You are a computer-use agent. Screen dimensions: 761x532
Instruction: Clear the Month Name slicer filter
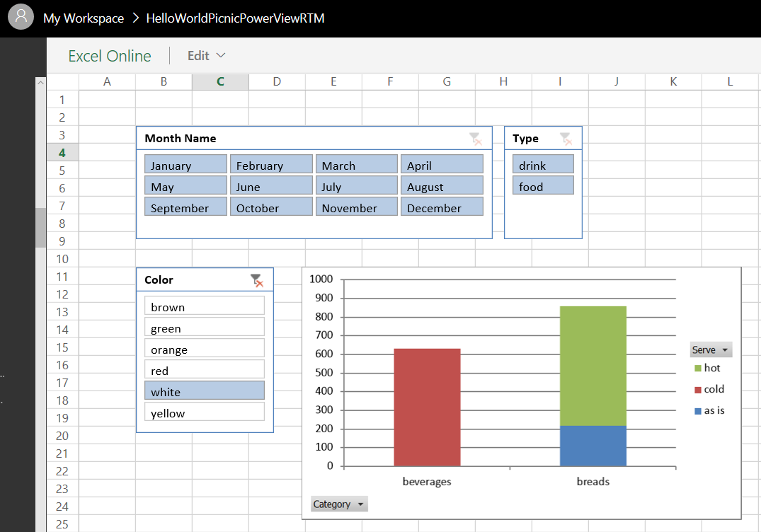[476, 139]
